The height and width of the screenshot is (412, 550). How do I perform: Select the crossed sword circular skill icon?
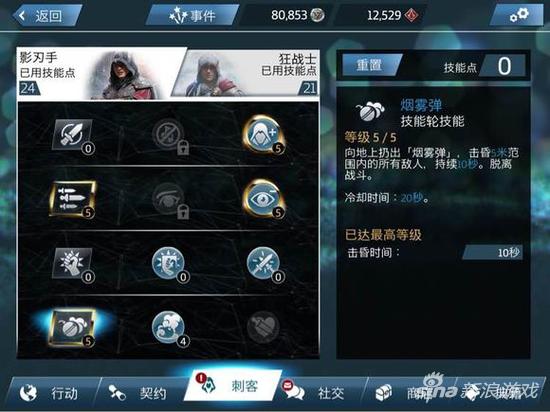[x=264, y=264]
